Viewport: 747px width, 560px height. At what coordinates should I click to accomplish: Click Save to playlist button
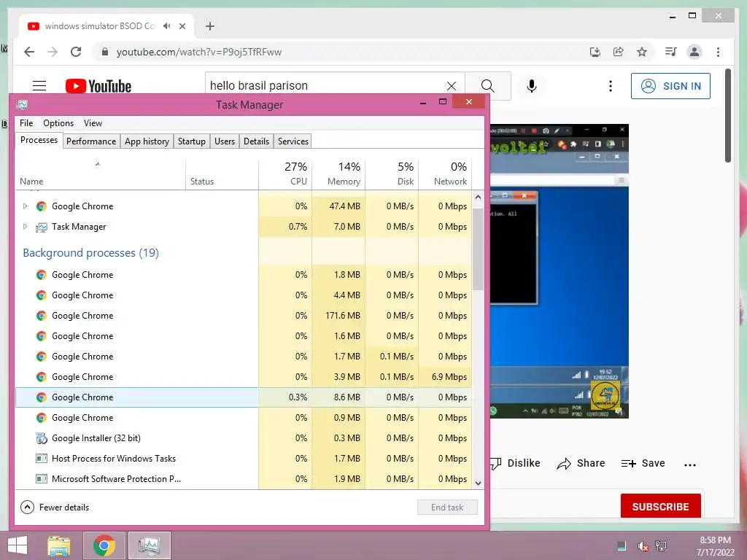point(643,463)
